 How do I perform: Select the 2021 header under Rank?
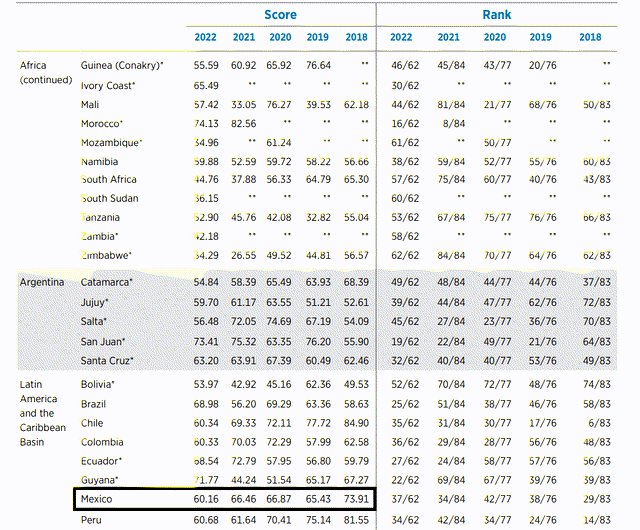(449, 37)
